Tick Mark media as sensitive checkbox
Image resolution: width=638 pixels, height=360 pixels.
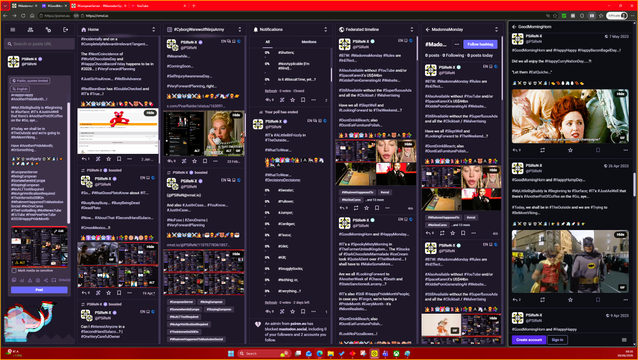tap(14, 271)
